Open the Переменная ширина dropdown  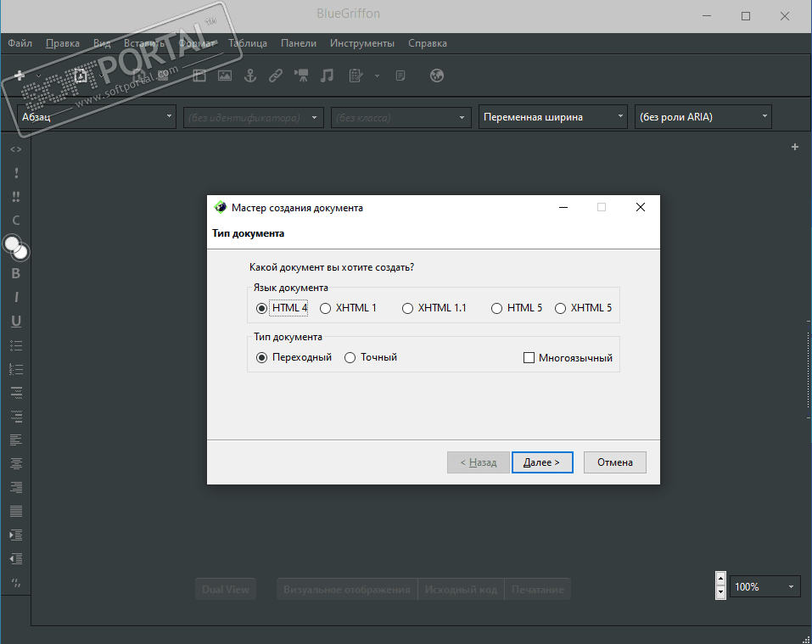(x=553, y=117)
